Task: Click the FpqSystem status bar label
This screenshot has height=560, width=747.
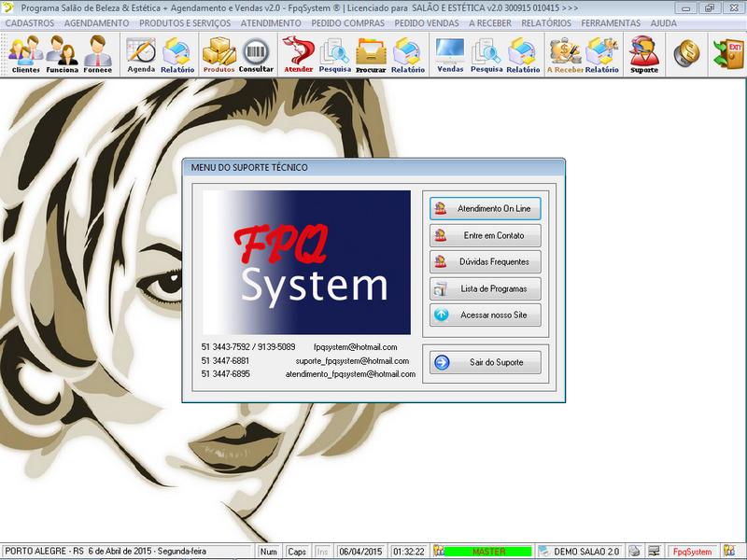Action: [692, 552]
